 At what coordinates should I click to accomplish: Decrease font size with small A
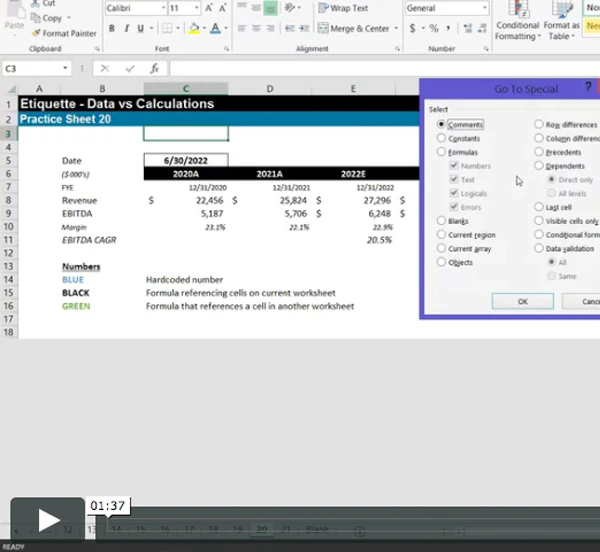tap(222, 8)
